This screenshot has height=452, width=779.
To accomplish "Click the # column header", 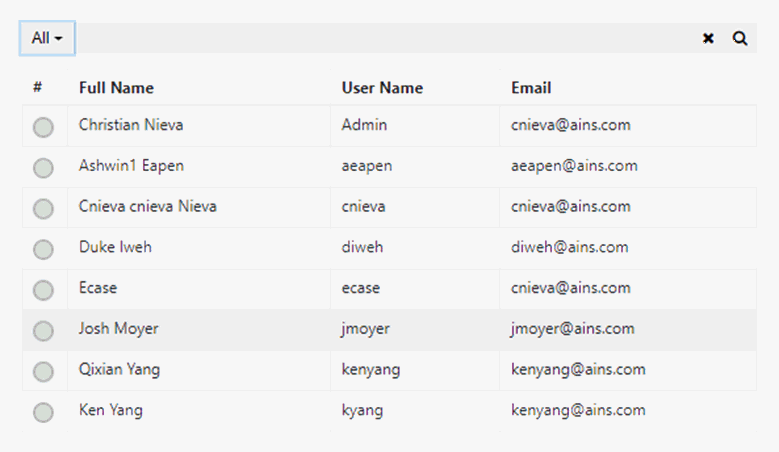I will pos(37,88).
